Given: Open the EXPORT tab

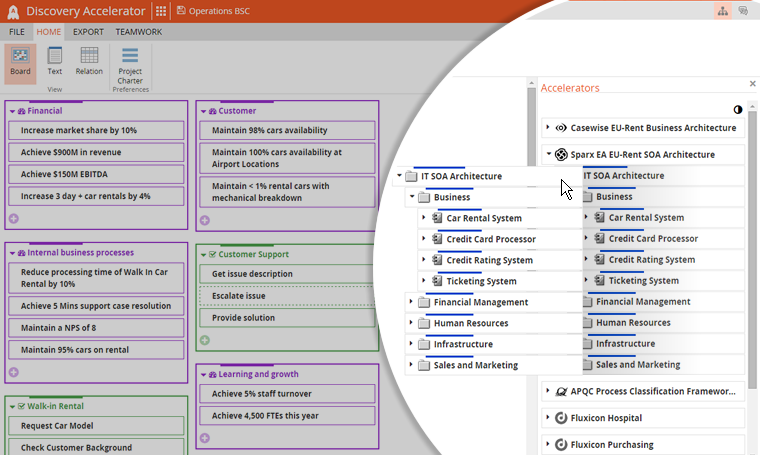Looking at the screenshot, I should (88, 32).
